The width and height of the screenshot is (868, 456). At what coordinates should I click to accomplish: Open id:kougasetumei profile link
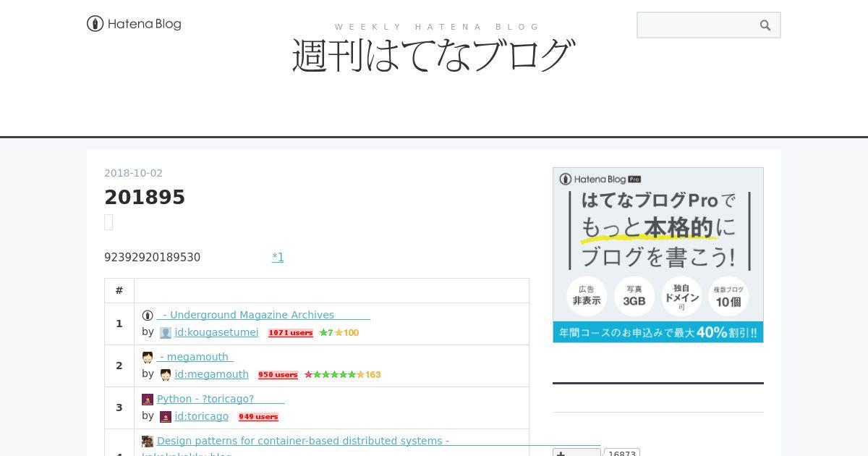pos(216,332)
